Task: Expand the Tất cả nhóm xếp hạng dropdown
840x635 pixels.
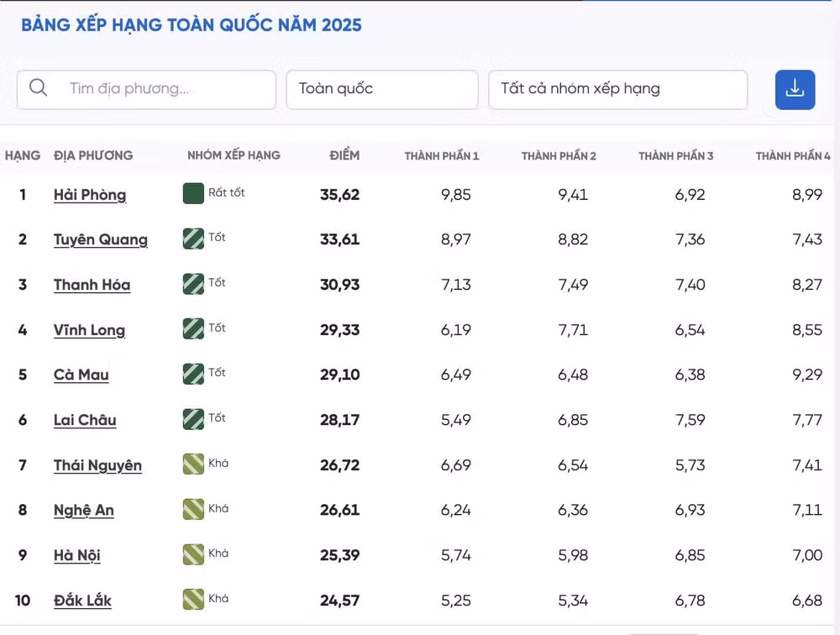Action: click(x=618, y=90)
